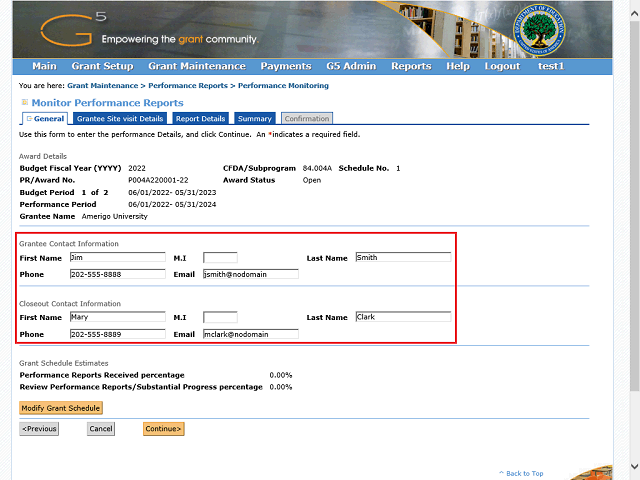The height and width of the screenshot is (480, 640).
Task: Click the Closeout Email field mclark@nodomain
Action: pos(251,334)
